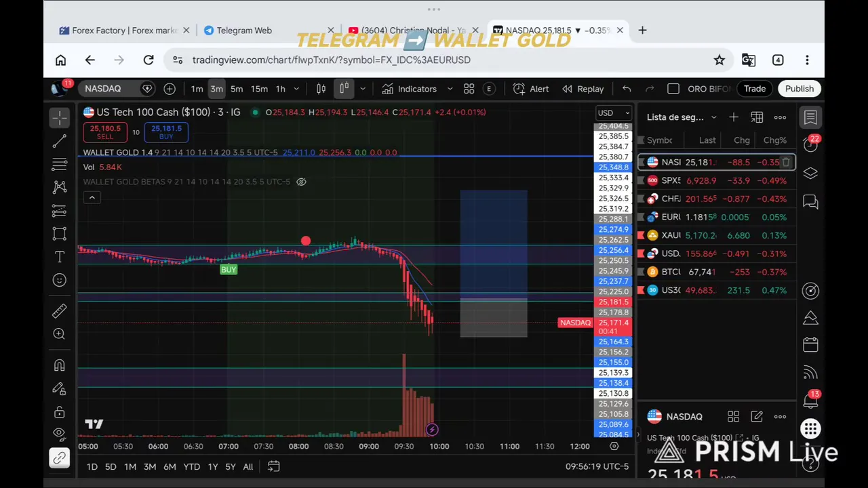Screen dimensions: 868x488
Task: Hide all drawings with eye icon
Action: [60, 434]
